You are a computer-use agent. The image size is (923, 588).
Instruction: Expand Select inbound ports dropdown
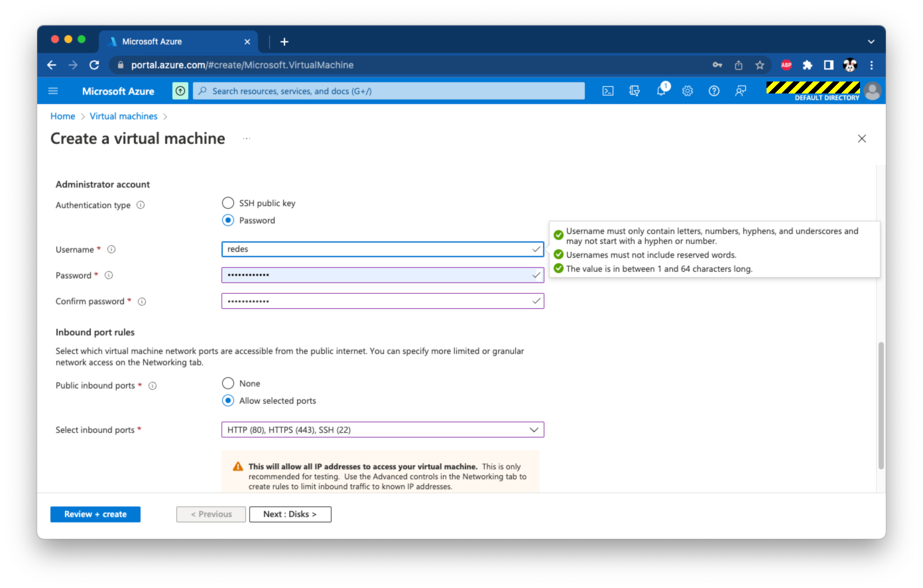(383, 430)
